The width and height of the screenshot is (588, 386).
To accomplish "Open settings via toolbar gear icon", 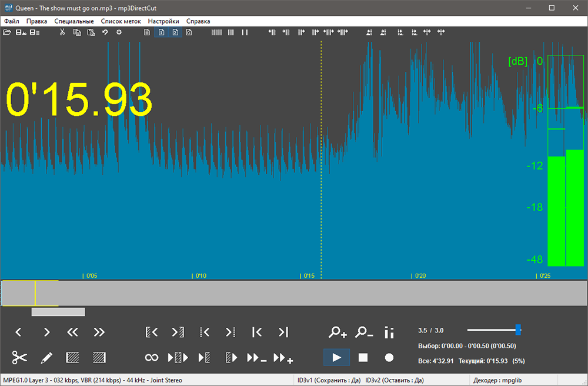I will click(x=119, y=32).
